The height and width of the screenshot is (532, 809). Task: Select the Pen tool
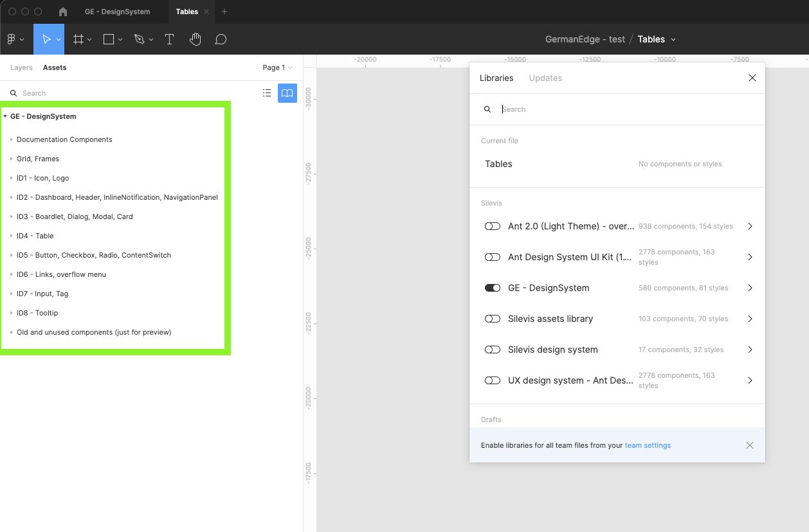pos(140,39)
